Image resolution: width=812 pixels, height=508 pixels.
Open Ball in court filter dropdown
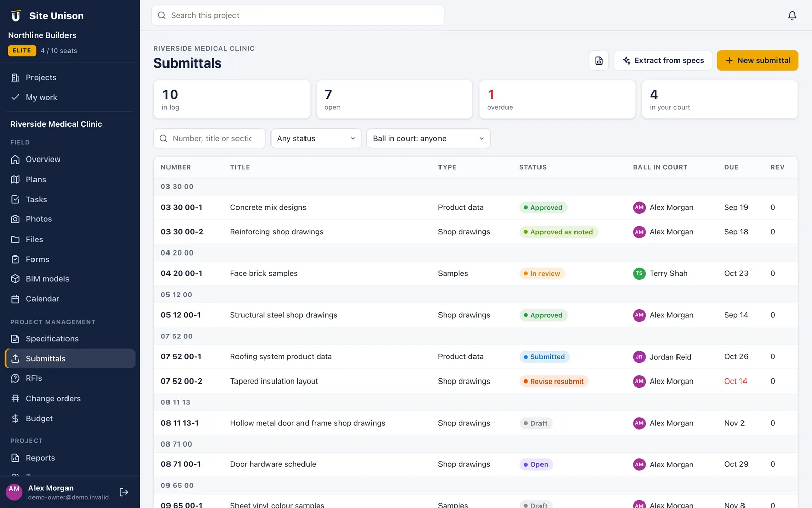click(428, 138)
